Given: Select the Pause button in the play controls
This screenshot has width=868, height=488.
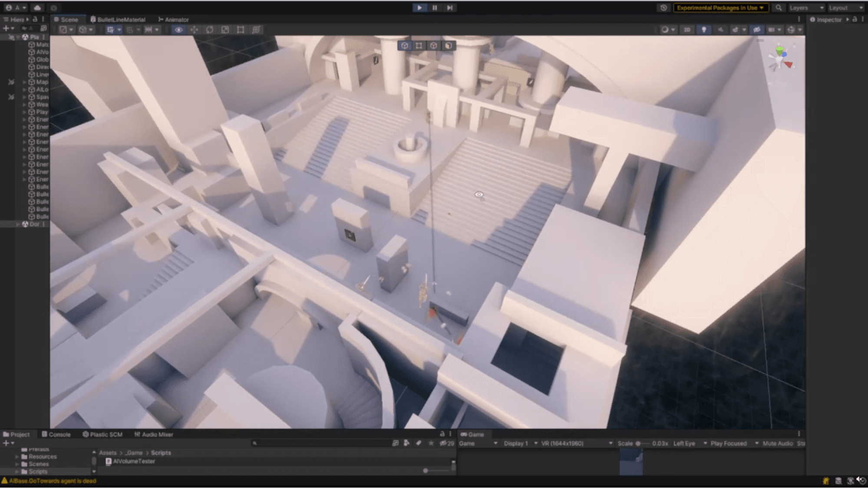Looking at the screenshot, I should (x=435, y=7).
